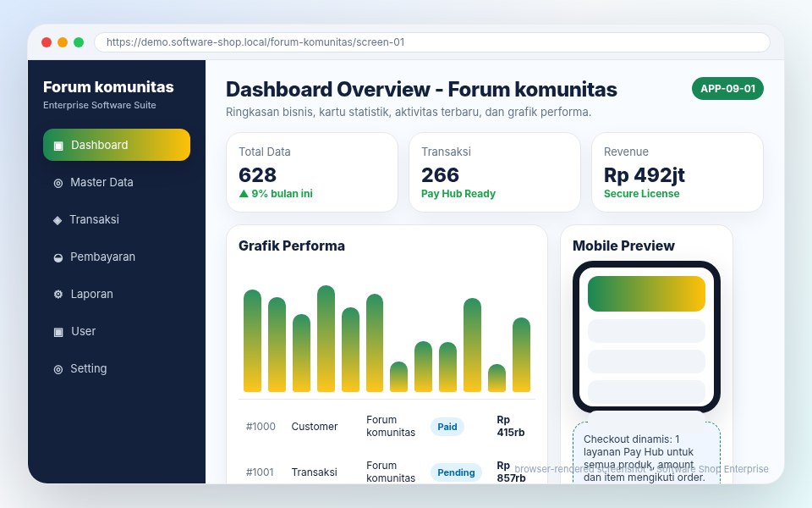This screenshot has height=508, width=812.
Task: Select the Total Data 628 card
Action: coord(312,172)
